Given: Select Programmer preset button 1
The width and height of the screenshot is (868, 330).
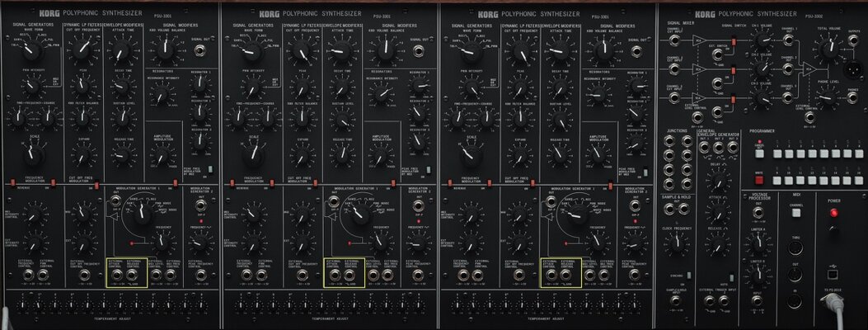Looking at the screenshot, I should (777, 153).
